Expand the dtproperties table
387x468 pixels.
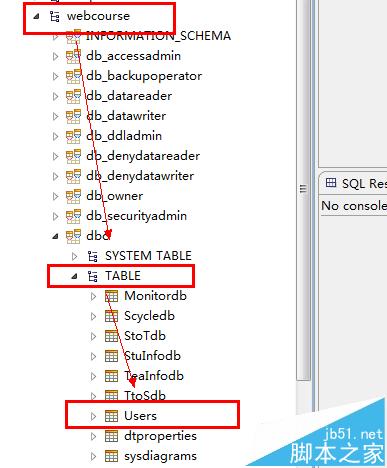[x=94, y=436]
